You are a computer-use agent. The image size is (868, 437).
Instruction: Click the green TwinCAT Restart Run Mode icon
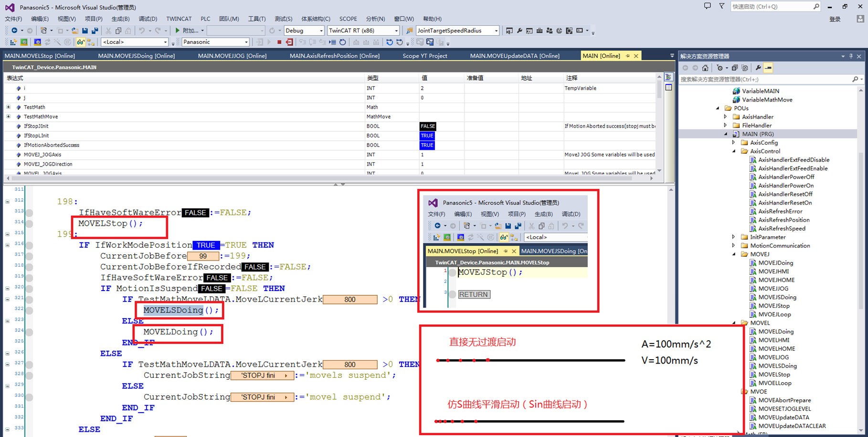24,42
